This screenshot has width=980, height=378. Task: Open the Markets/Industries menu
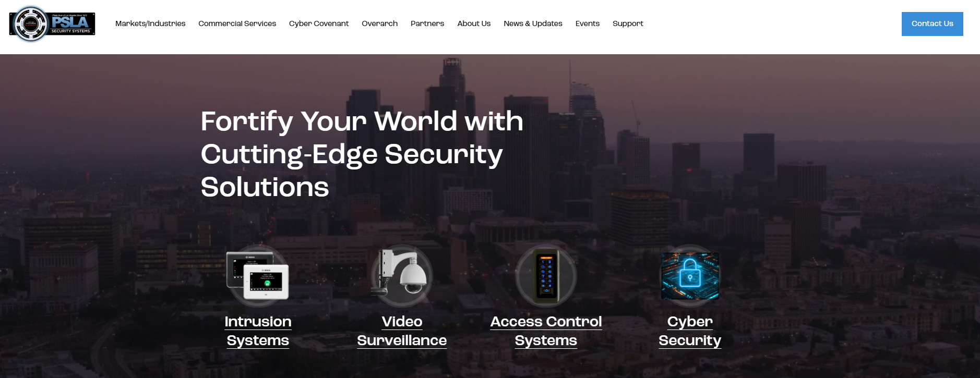(x=150, y=23)
